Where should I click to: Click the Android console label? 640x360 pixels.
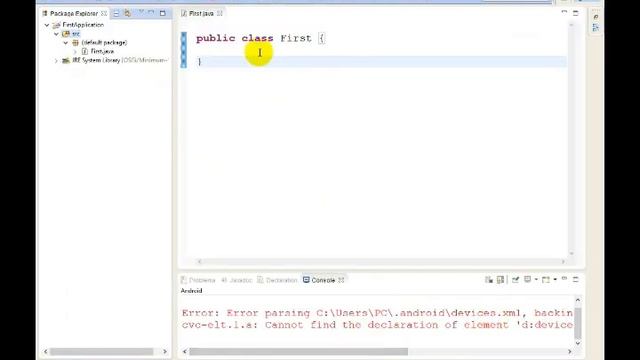point(191,291)
